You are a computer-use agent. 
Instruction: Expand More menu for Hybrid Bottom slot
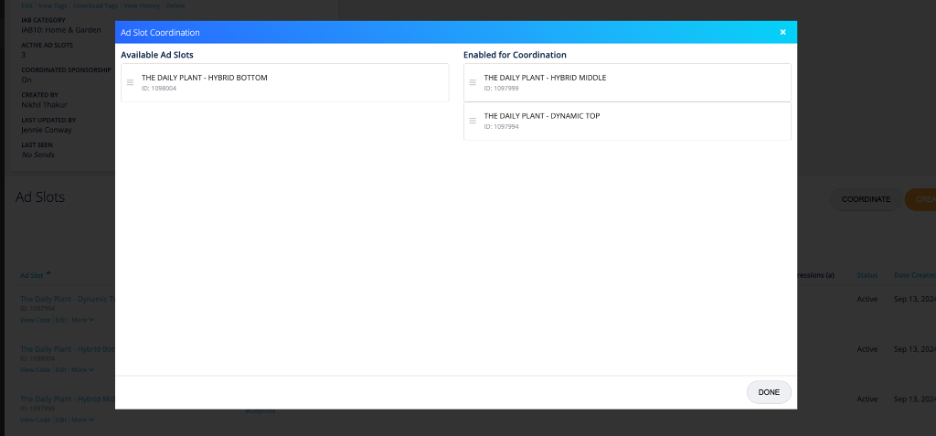(84, 370)
